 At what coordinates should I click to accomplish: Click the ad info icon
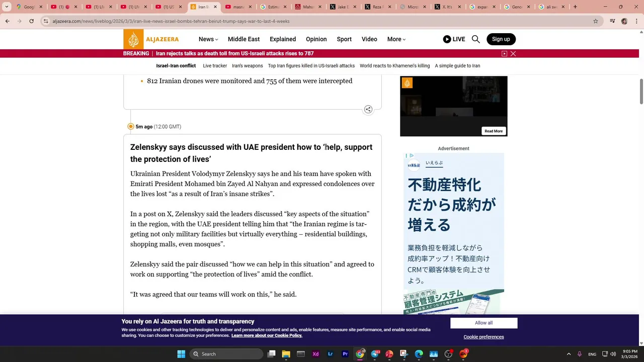pyautogui.click(x=412, y=156)
